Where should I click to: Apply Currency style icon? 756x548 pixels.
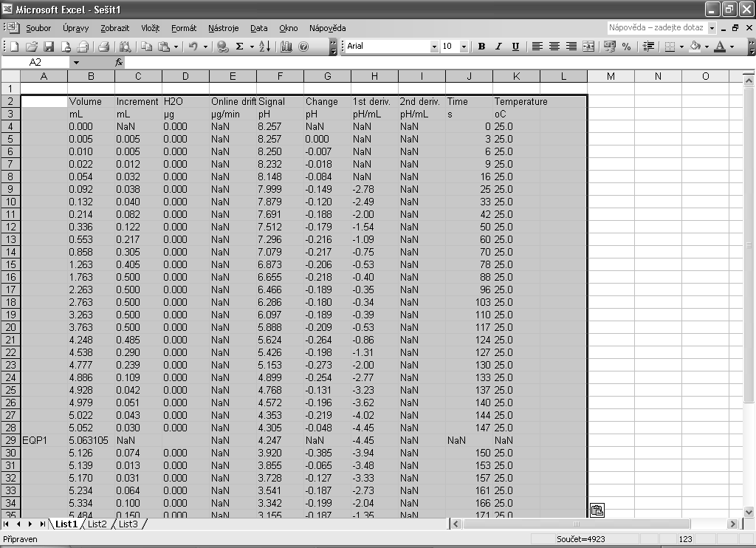pyautogui.click(x=609, y=47)
